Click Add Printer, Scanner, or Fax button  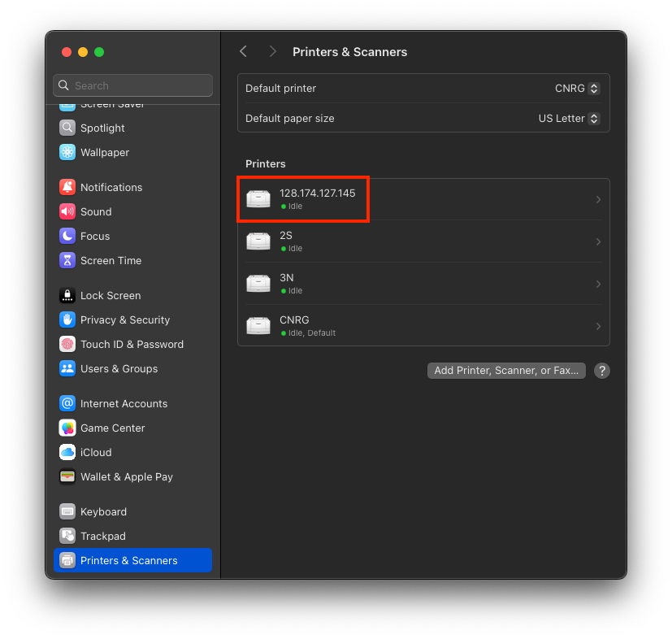click(506, 370)
